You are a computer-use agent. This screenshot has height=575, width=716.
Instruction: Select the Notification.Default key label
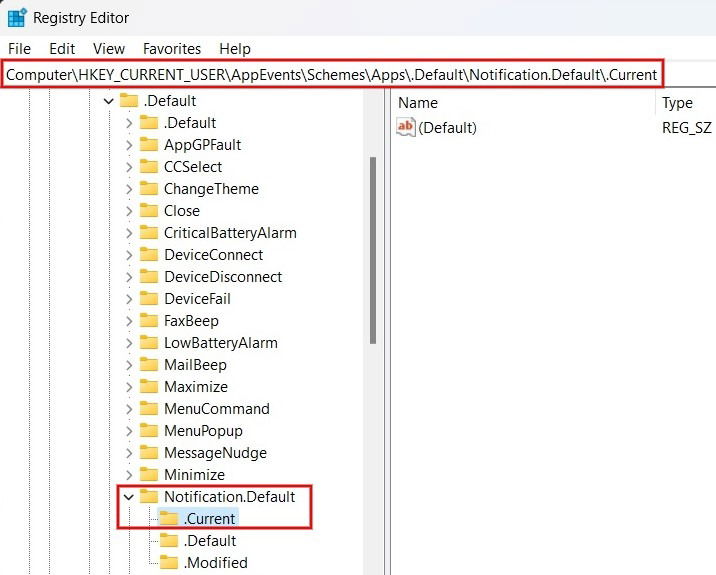230,496
